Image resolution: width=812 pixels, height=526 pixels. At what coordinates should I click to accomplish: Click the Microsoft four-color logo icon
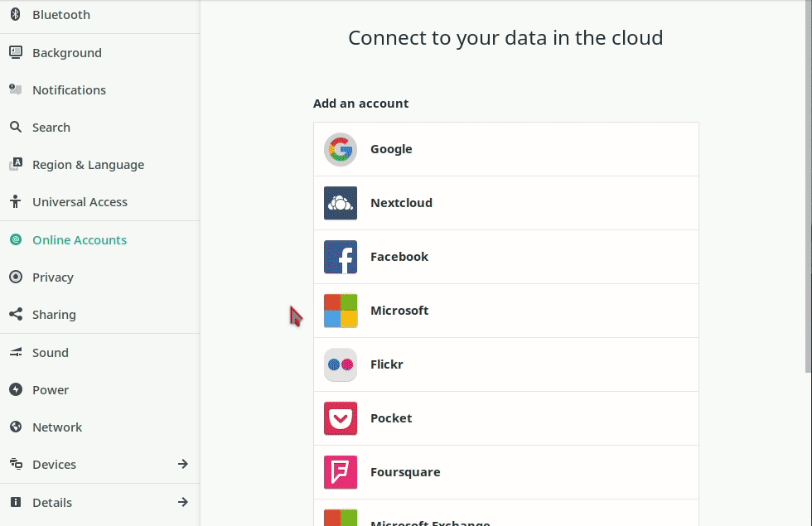coord(341,311)
